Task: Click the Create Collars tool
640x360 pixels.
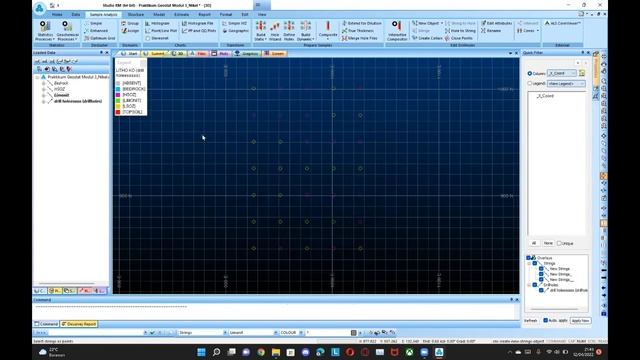Action: (x=427, y=38)
